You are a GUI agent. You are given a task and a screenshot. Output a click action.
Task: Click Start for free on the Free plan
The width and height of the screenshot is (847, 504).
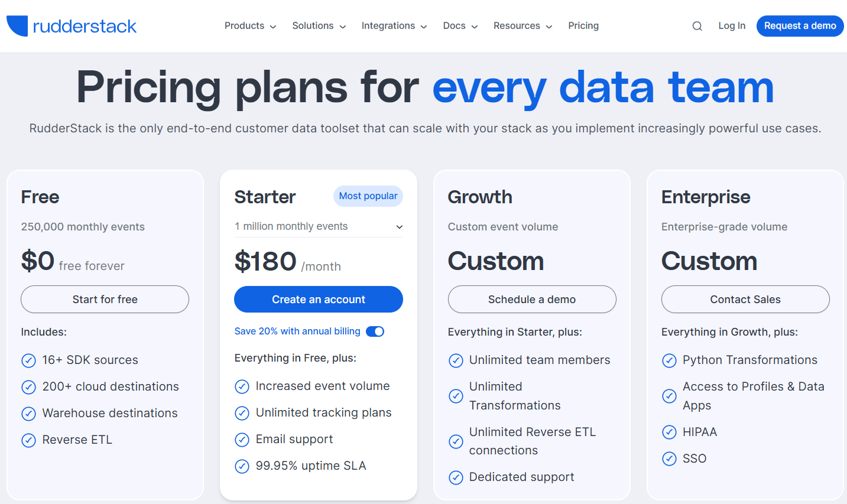pos(105,299)
